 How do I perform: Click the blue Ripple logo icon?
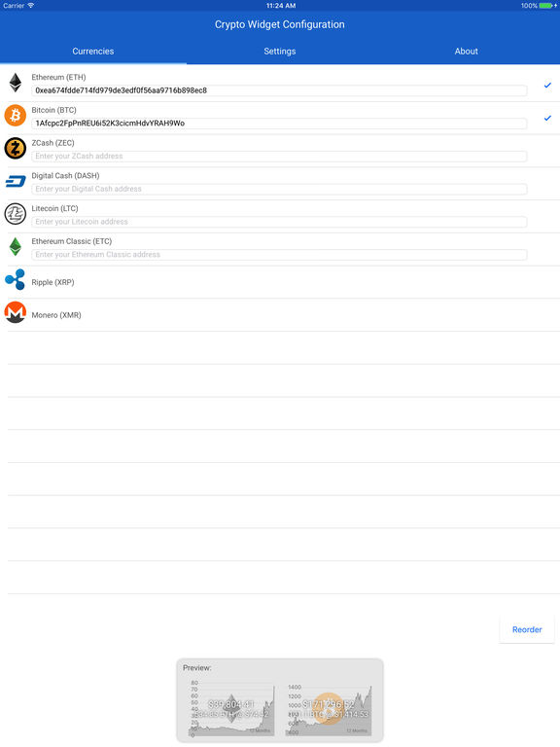point(16,280)
